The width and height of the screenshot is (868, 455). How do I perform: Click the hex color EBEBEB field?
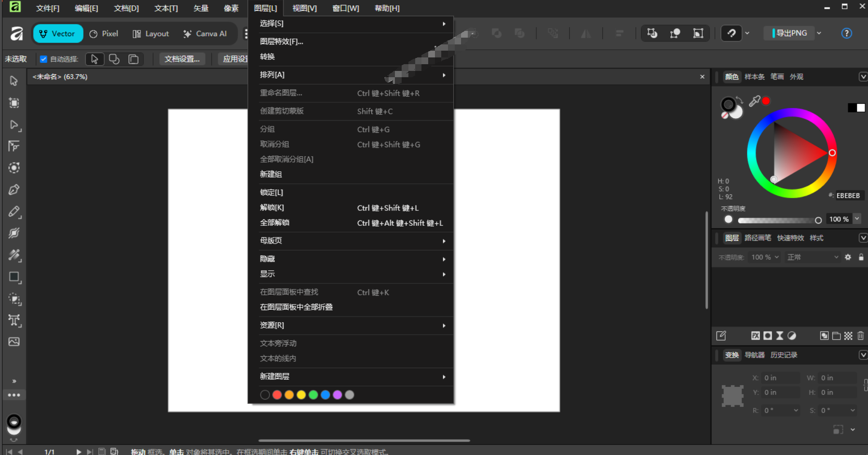point(848,195)
